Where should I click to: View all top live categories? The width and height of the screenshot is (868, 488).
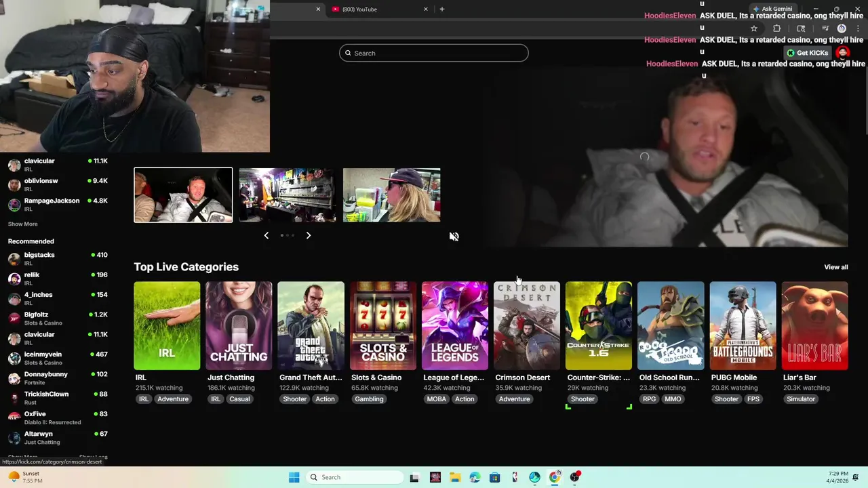pyautogui.click(x=835, y=267)
